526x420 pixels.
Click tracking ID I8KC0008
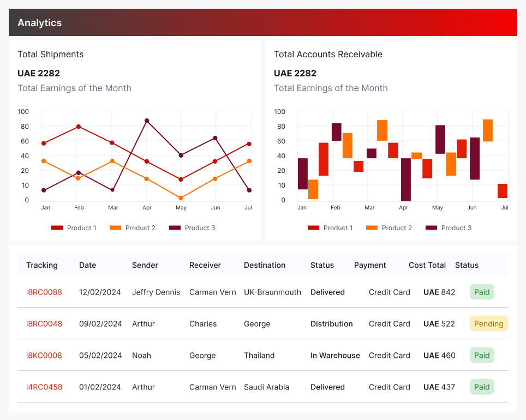pos(44,356)
